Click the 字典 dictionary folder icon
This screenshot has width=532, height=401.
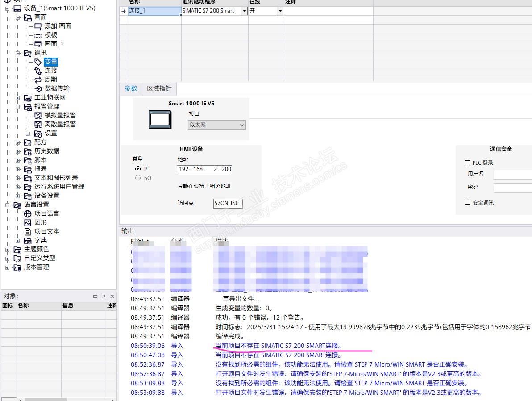pyautogui.click(x=28, y=240)
